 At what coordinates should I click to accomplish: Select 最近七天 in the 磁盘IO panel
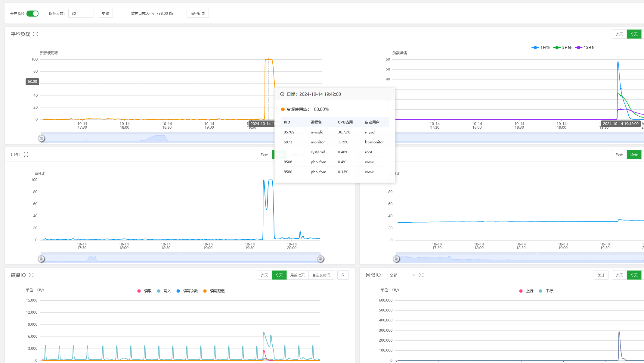pyautogui.click(x=297, y=275)
